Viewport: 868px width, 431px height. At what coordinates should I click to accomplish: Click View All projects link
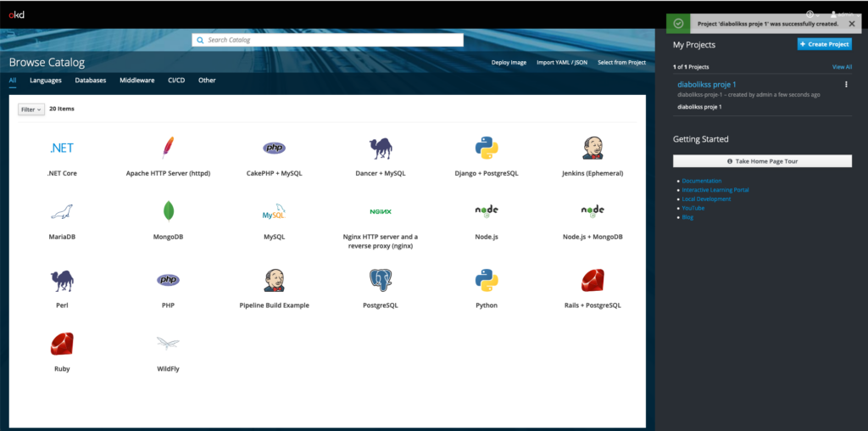click(x=842, y=67)
